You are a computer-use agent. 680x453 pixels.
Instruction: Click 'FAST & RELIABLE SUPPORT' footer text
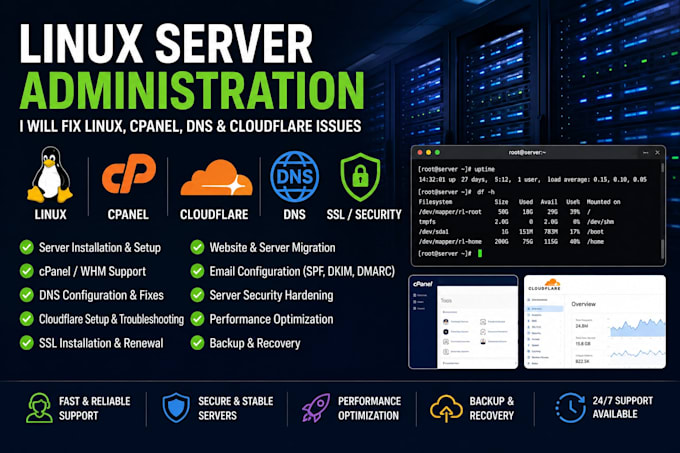point(95,408)
